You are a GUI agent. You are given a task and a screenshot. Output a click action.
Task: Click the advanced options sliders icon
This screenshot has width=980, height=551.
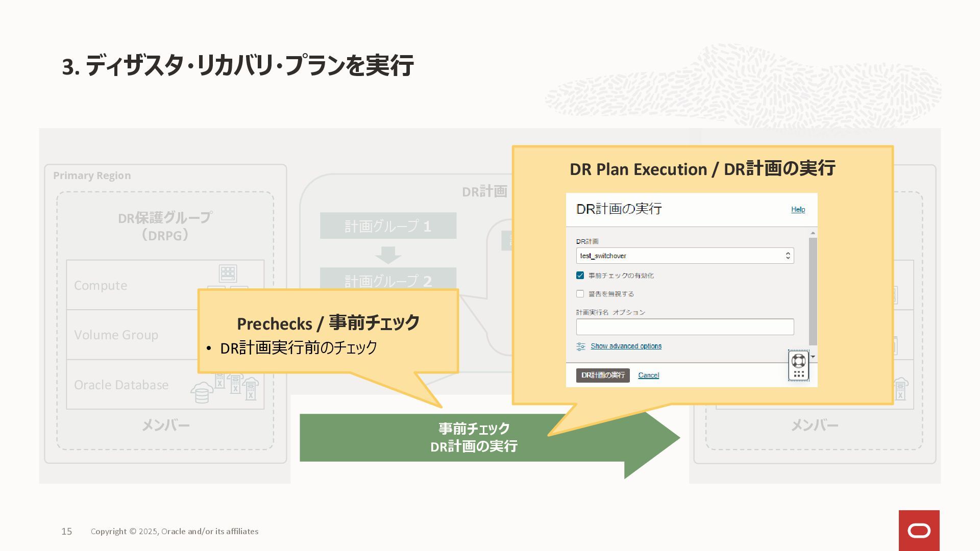tap(580, 346)
